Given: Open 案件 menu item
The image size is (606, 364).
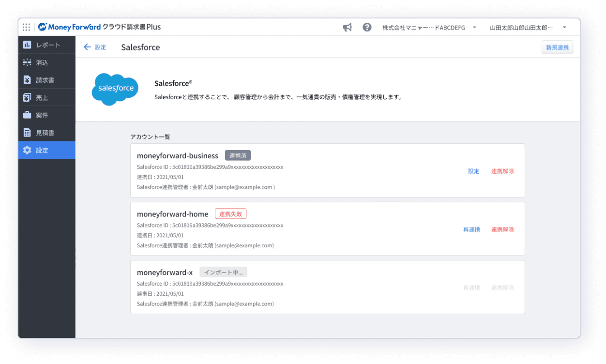Looking at the screenshot, I should [x=47, y=115].
